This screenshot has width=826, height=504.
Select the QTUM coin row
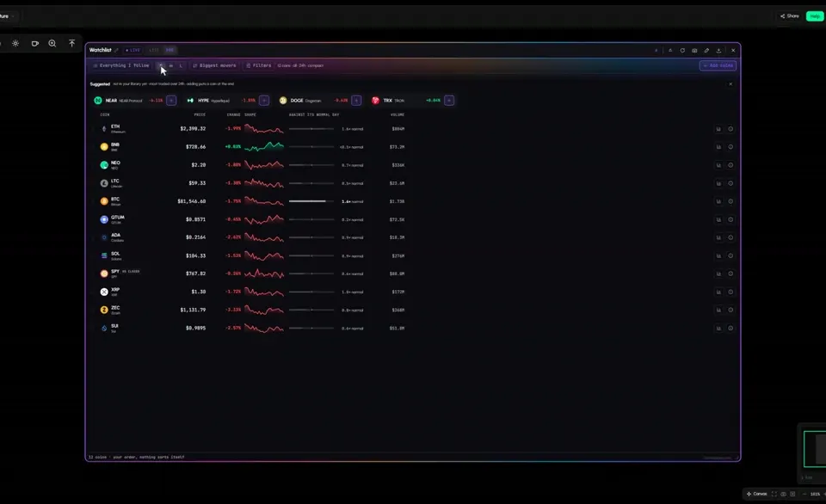tap(414, 219)
